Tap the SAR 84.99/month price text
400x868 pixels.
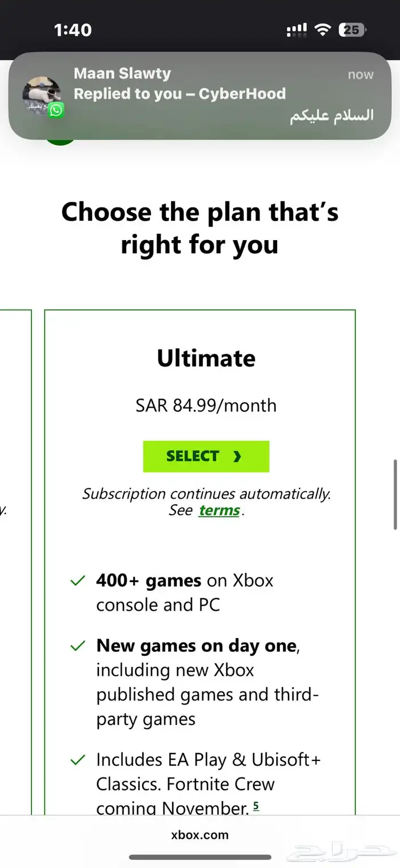tap(206, 405)
